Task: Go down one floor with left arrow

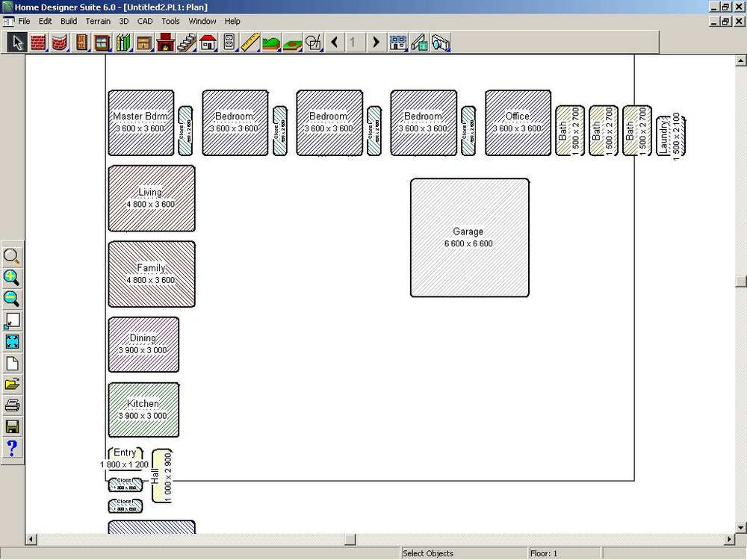Action: point(334,42)
